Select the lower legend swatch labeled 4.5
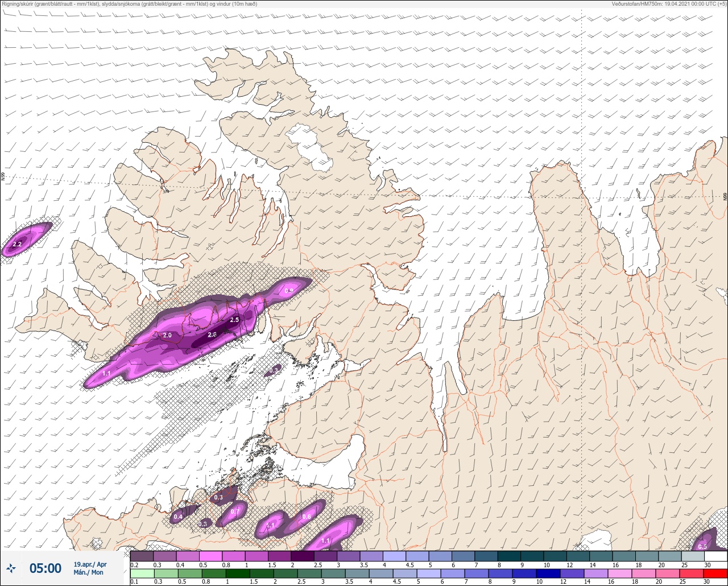This screenshot has height=586, width=728. pos(405,573)
